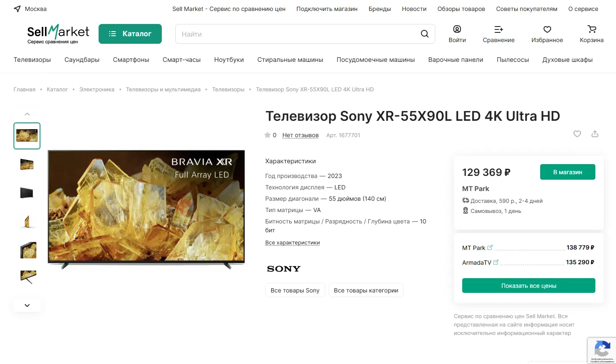This screenshot has width=616, height=364.
Task: Open ArmadaTV external link icon
Action: pos(496,262)
